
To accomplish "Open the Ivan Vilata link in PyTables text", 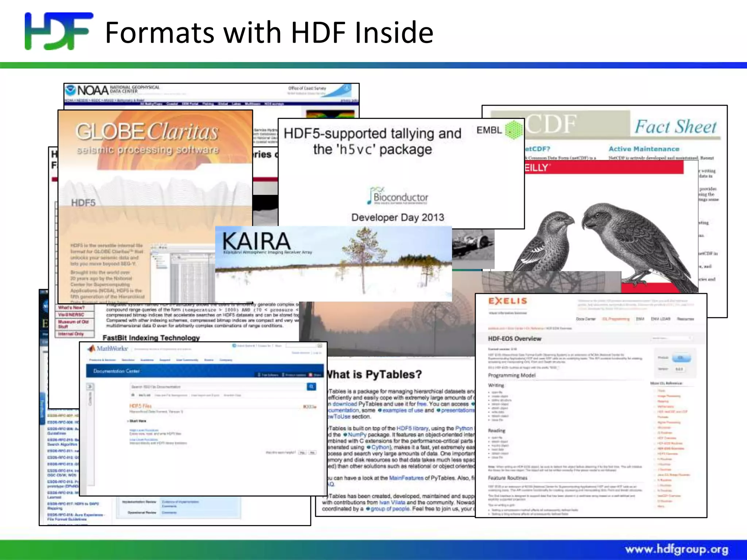I will point(392,502).
